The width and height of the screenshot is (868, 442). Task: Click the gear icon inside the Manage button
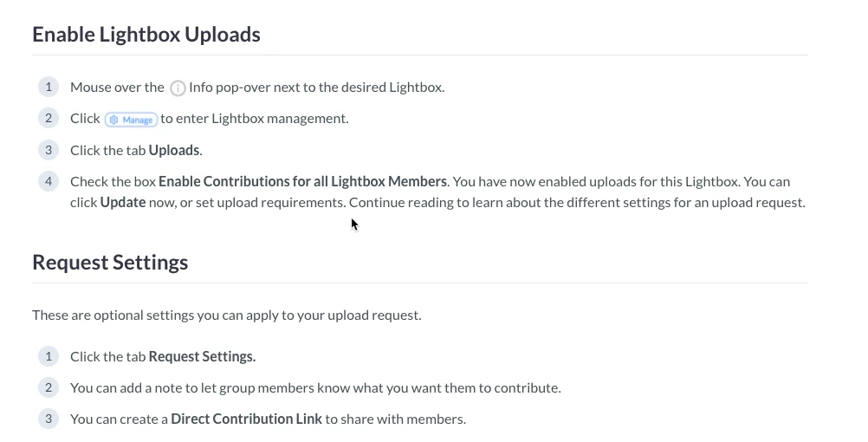113,120
